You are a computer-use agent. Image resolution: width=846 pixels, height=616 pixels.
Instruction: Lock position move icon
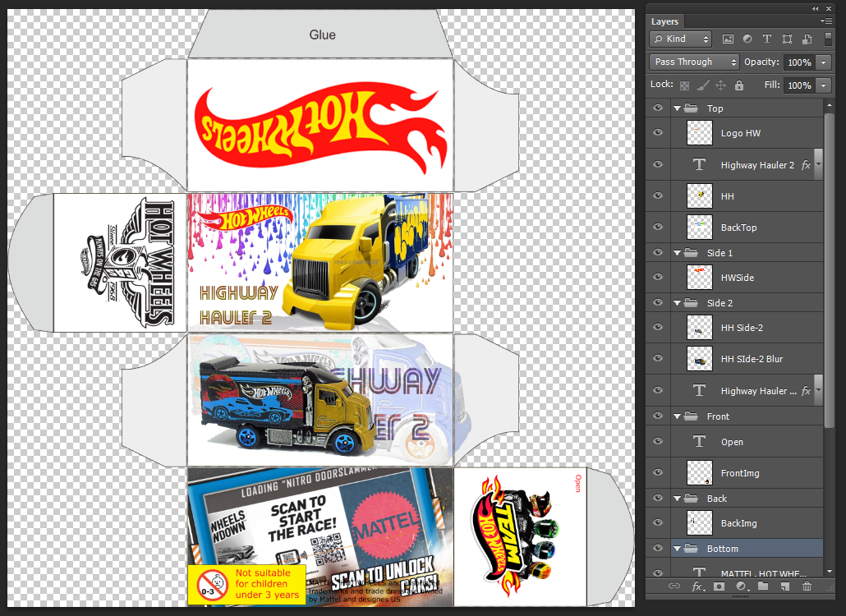point(721,85)
